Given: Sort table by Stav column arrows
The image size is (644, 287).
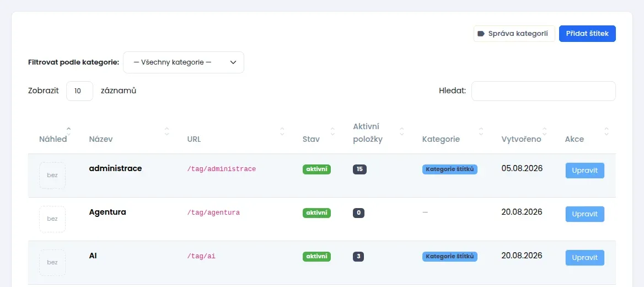Looking at the screenshot, I should [332, 131].
